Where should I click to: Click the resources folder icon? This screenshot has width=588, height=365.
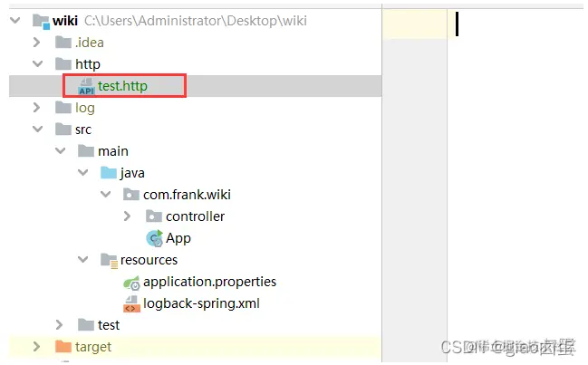pyautogui.click(x=110, y=260)
